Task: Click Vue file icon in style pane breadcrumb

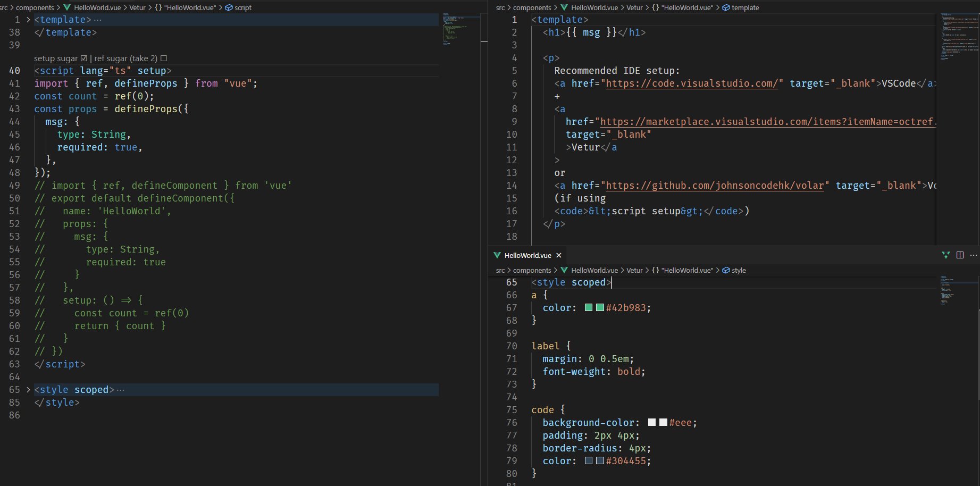Action: [x=564, y=270]
